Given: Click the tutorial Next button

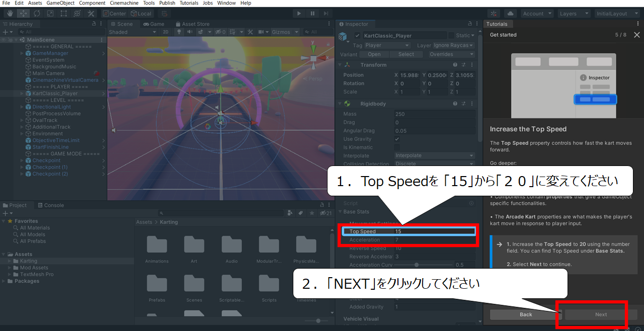Looking at the screenshot, I should point(601,314).
